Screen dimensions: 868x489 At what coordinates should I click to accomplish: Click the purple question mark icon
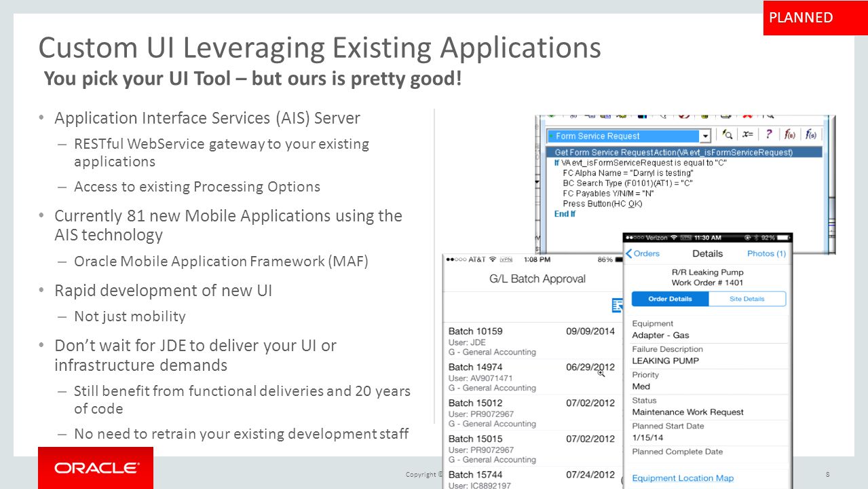coord(768,134)
